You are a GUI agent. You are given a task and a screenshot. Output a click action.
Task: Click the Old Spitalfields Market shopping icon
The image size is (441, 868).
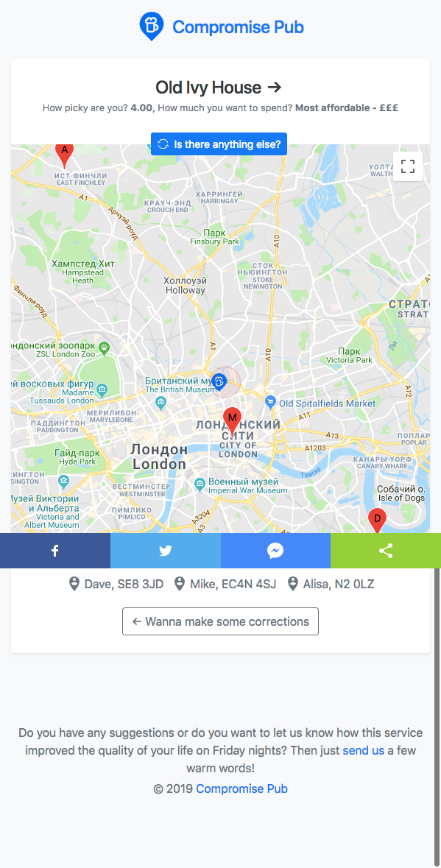click(271, 401)
